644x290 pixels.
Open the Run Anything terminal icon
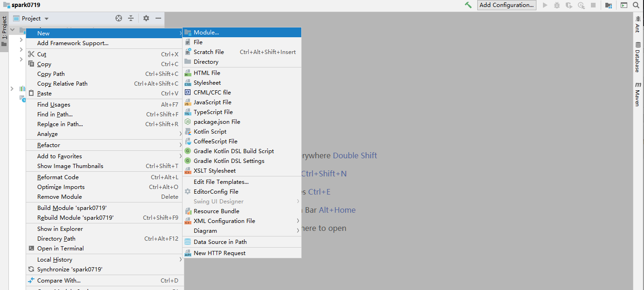pos(624,5)
